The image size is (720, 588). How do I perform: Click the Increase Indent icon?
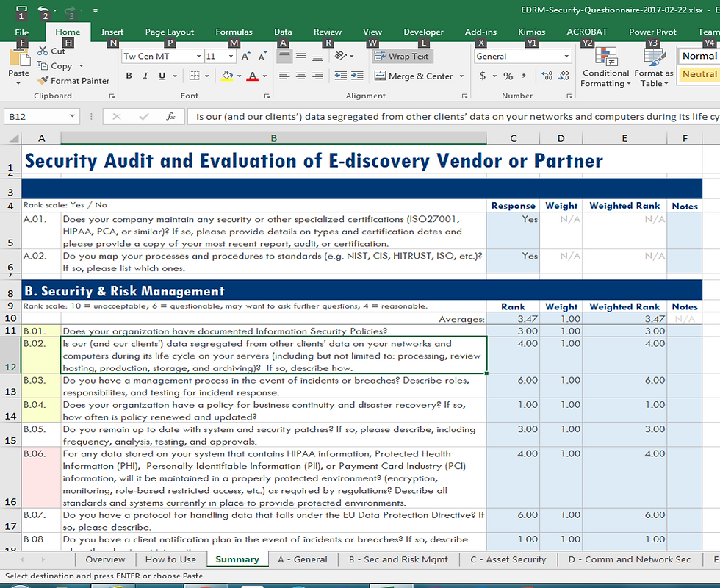coord(357,76)
